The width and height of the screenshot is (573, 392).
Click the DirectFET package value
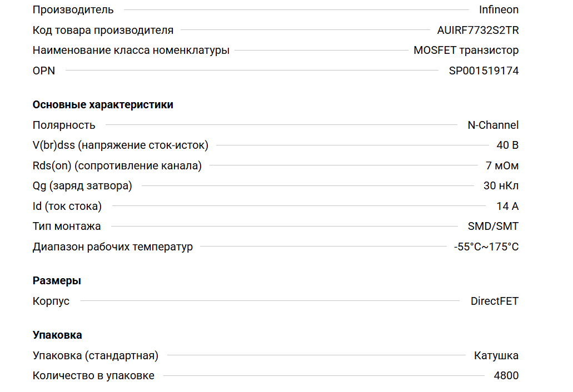pos(494,301)
